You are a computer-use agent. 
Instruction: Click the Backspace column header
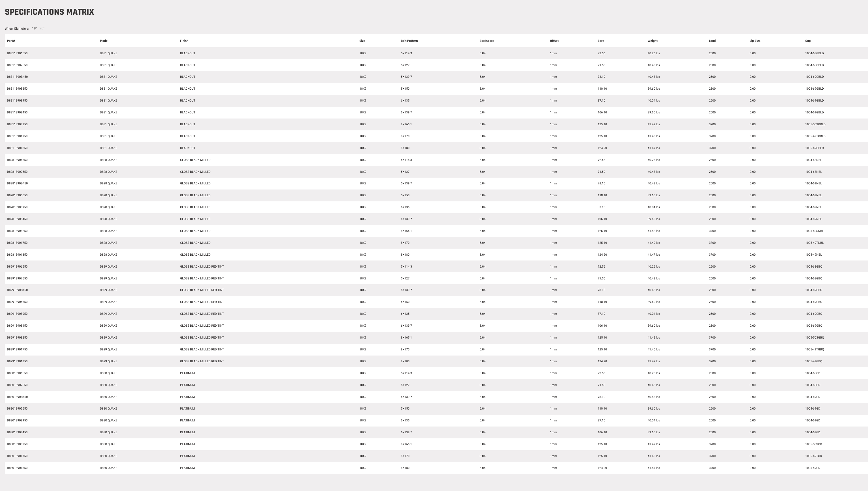pyautogui.click(x=487, y=41)
